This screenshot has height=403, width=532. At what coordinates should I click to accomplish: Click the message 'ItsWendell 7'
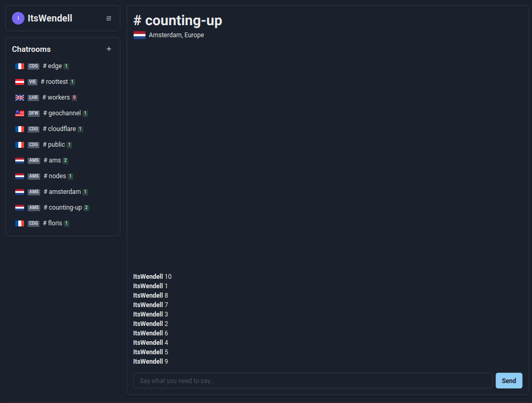coord(151,305)
